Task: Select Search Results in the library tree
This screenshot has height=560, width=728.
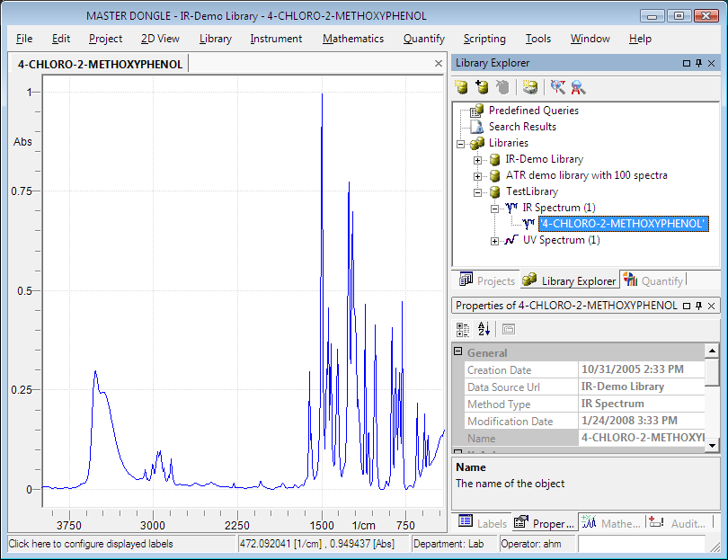Action: pyautogui.click(x=521, y=127)
